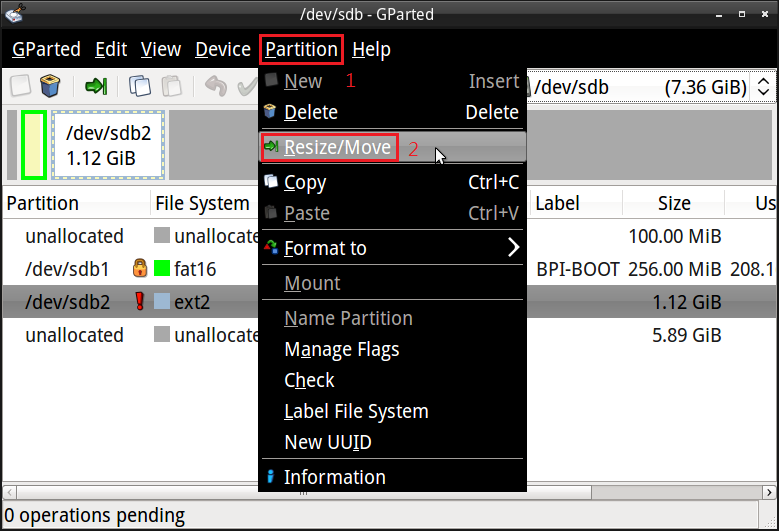
Task: Click the lock icon beside /dev/sdb1
Action: coord(140,269)
